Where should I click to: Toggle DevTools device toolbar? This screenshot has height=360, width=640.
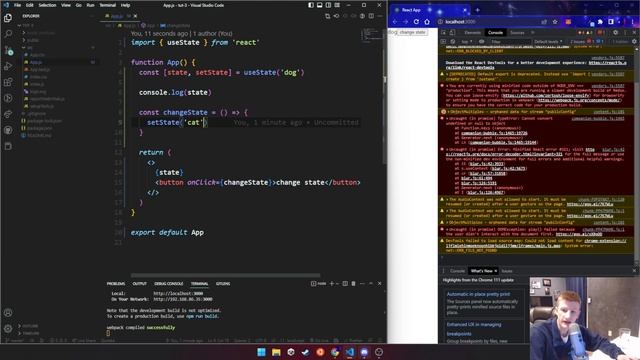[x=452, y=32]
